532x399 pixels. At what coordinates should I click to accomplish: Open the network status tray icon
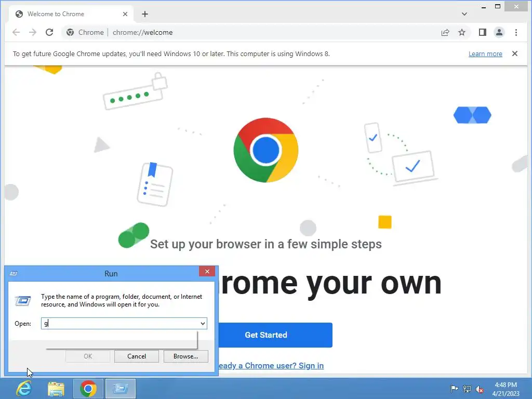point(467,389)
